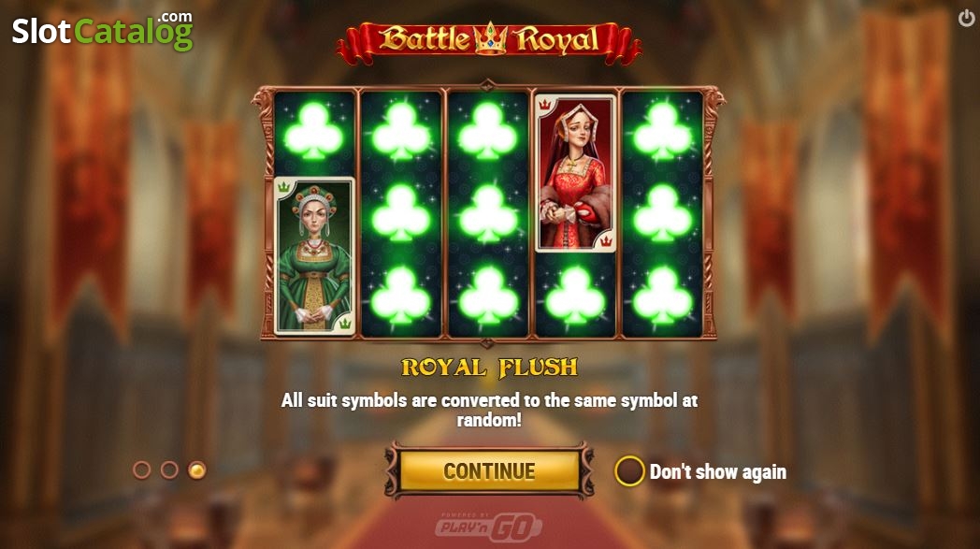Click the Play'n GO logo
This screenshot has width=980, height=549.
coord(489,527)
